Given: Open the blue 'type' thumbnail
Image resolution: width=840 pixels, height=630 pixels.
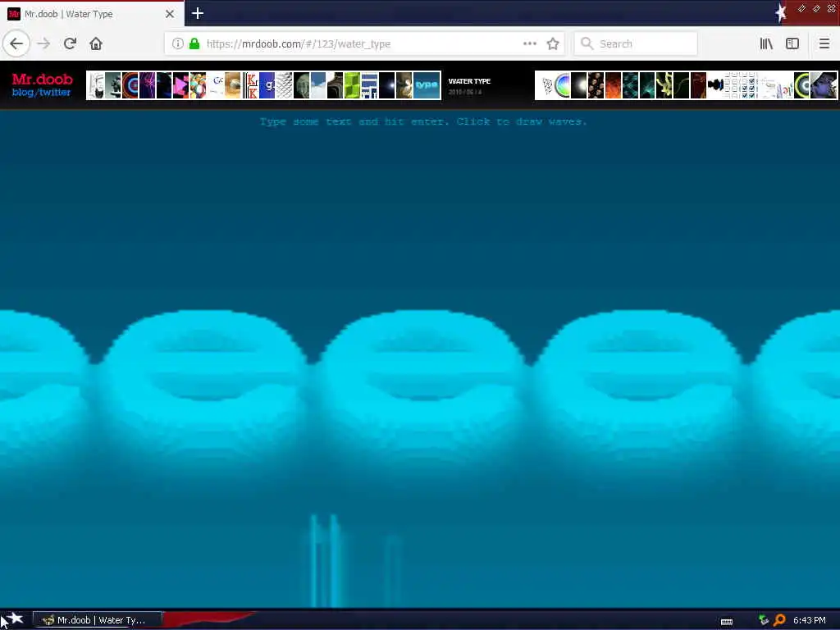Looking at the screenshot, I should 427,85.
